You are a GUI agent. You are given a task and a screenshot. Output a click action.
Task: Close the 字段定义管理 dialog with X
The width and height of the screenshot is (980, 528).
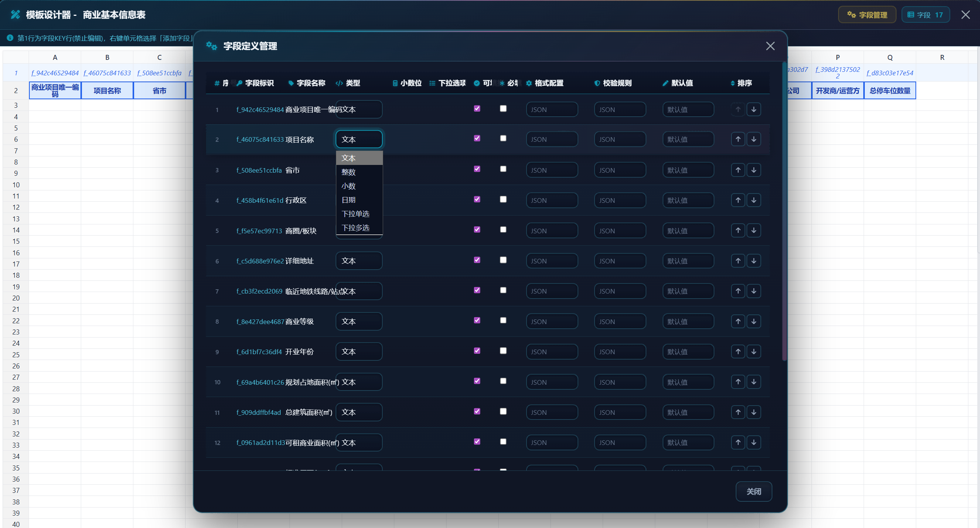[x=770, y=46]
